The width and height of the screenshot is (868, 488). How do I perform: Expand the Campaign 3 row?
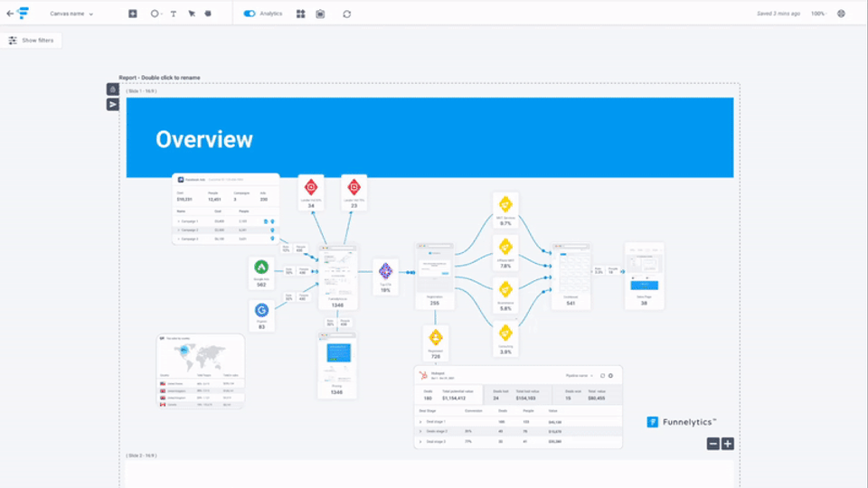point(178,239)
